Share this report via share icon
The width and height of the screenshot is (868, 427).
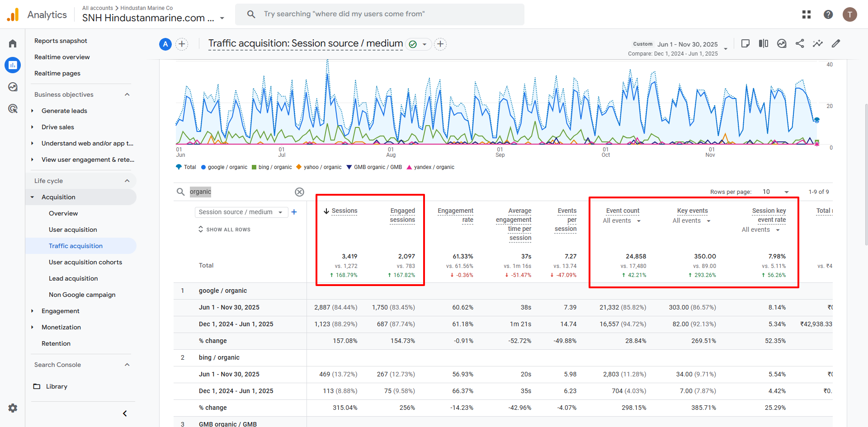[800, 43]
